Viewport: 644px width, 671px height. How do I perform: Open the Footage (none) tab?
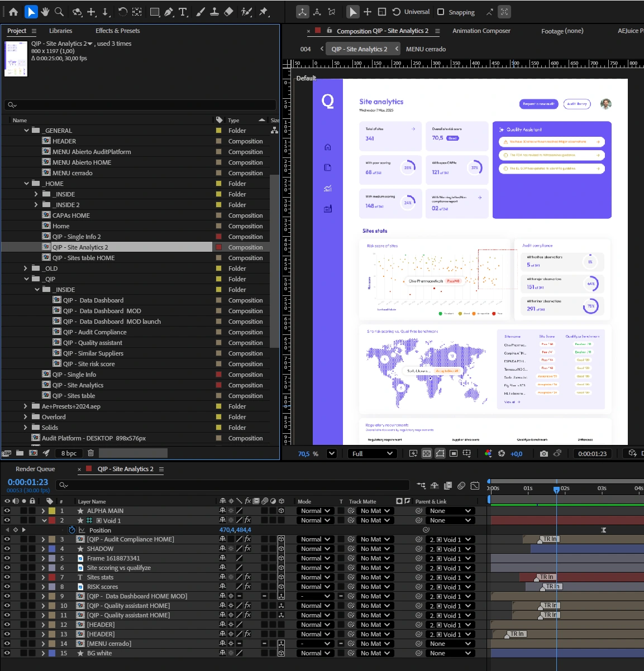[562, 31]
